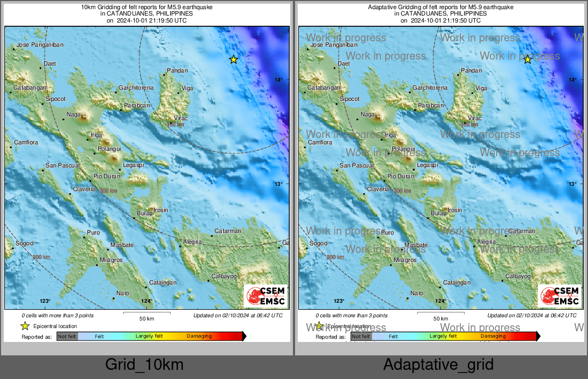The height and width of the screenshot is (379, 588).
Task: Click the Naga city marker on the left map
Action: click(x=64, y=119)
